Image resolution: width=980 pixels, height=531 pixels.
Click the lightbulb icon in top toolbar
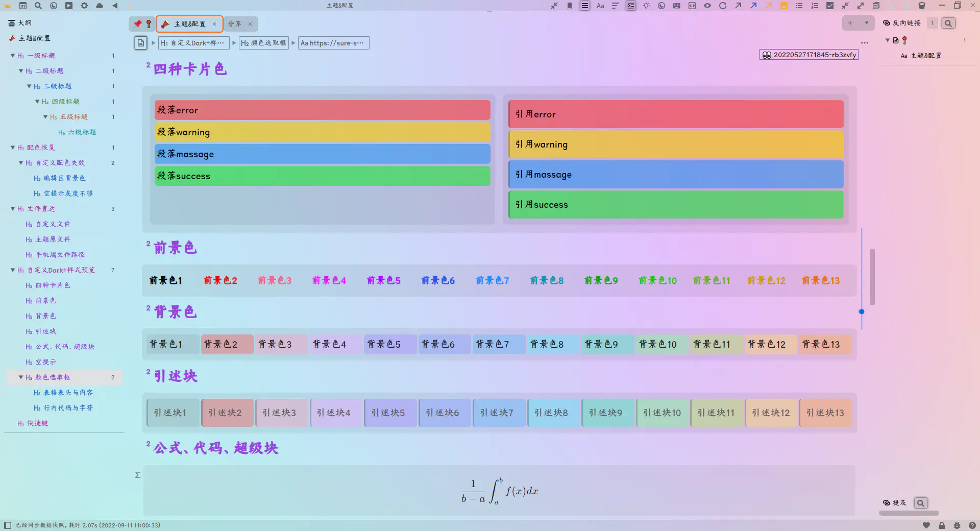point(646,6)
